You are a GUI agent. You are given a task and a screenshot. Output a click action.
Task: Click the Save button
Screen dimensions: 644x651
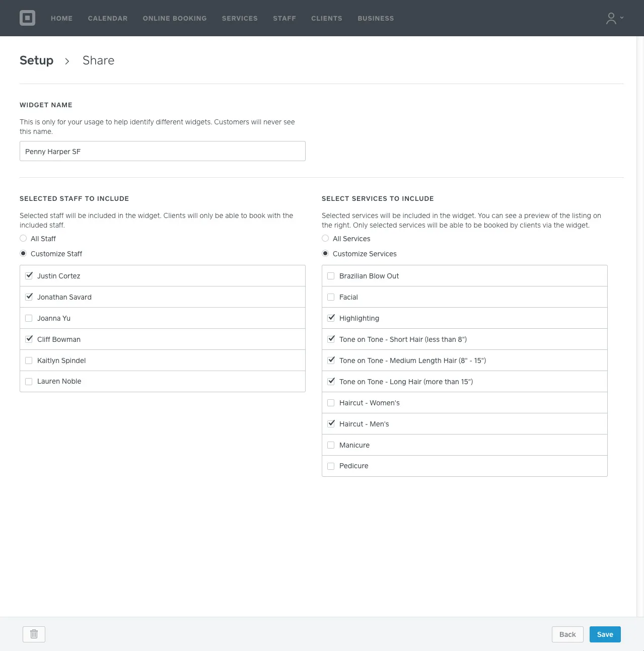pyautogui.click(x=605, y=634)
